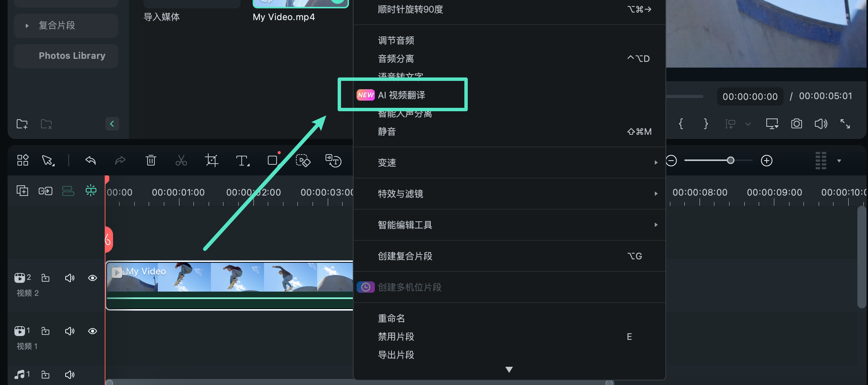Take a snapshot with the camera icon

[796, 123]
